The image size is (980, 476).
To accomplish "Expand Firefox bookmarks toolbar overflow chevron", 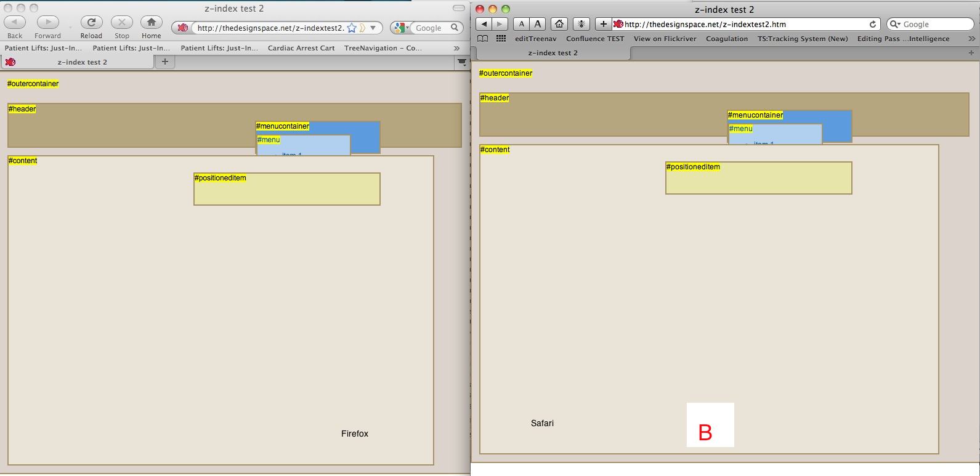I will [x=456, y=48].
